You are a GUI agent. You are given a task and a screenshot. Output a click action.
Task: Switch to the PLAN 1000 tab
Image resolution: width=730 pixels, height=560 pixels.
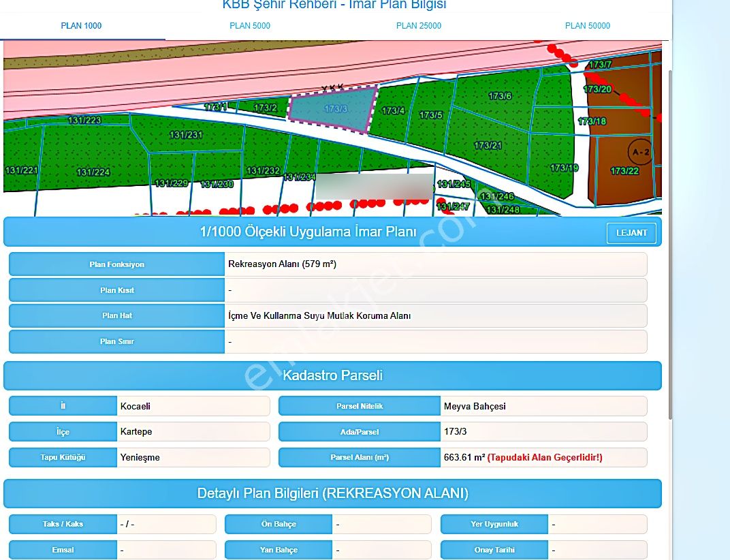(x=81, y=26)
